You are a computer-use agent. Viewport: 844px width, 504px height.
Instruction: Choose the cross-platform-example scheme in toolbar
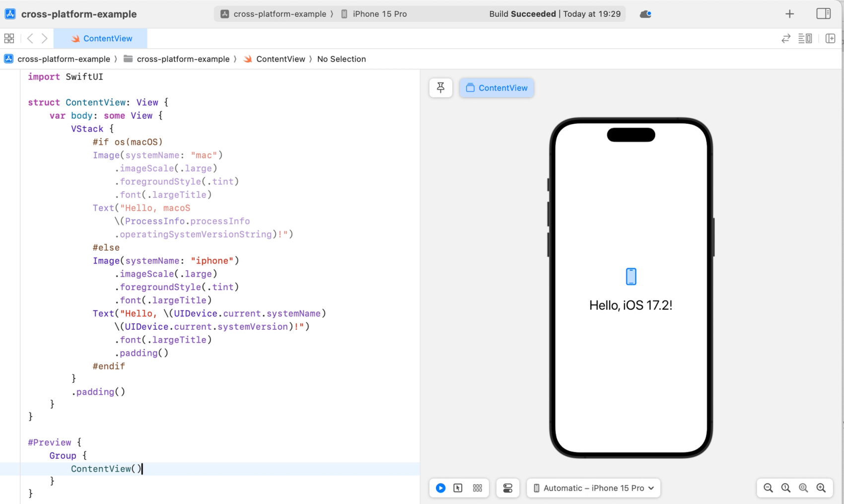(x=274, y=14)
